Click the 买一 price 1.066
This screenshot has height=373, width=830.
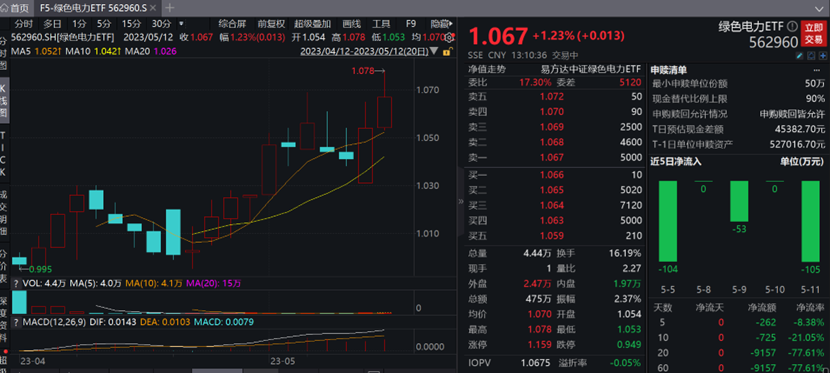[x=552, y=175]
